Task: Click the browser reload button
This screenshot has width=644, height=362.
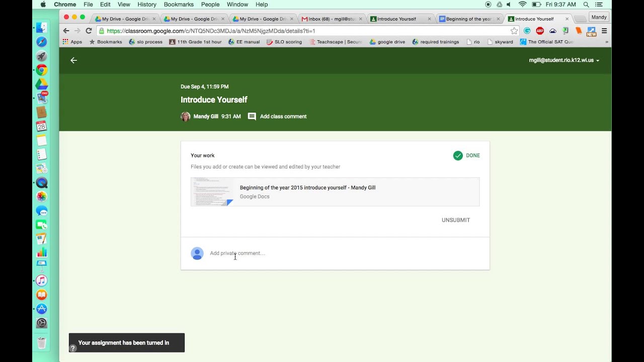Action: 89,31
